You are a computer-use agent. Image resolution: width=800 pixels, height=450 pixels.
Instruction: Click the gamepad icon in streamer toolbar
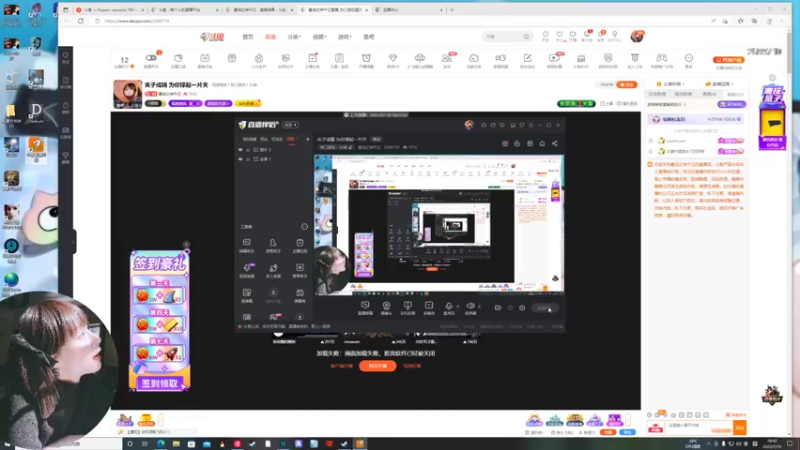(661, 58)
